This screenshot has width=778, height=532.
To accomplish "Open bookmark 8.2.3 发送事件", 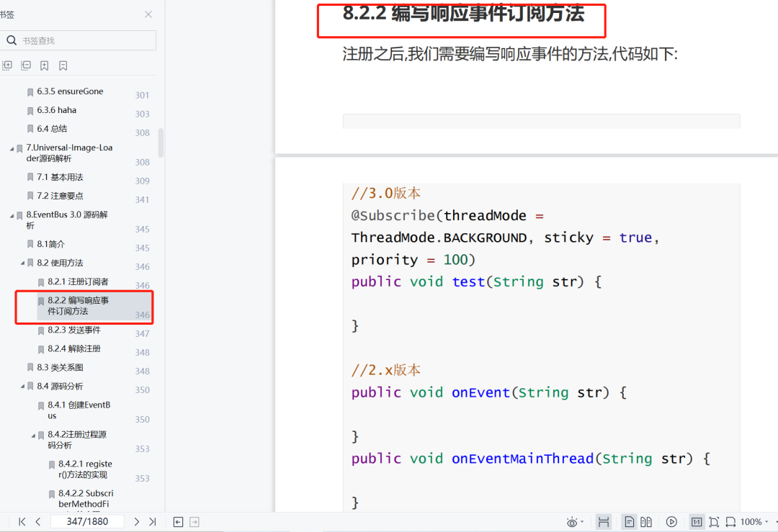I will (74, 330).
